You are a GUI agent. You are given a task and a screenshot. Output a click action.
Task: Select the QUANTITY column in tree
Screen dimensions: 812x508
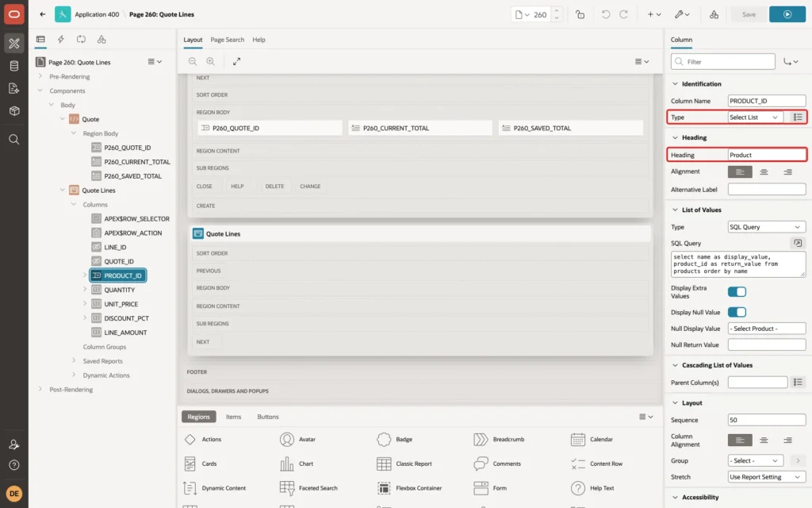(119, 290)
